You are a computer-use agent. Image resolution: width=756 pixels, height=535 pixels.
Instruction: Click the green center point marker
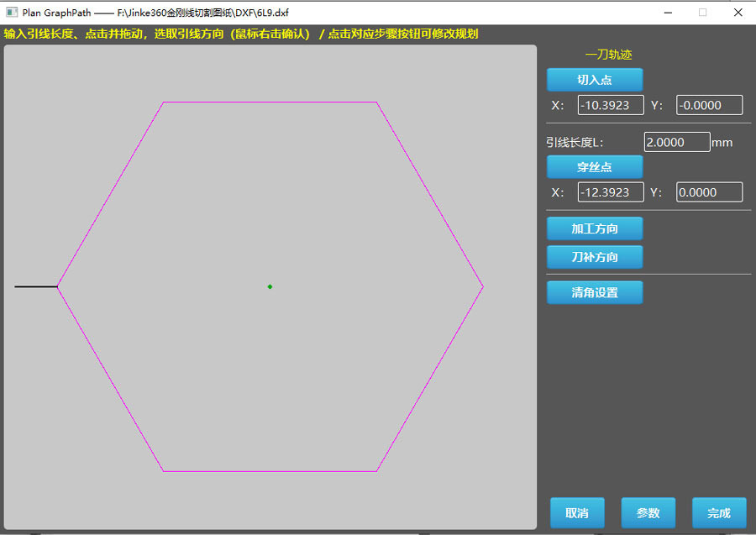(x=270, y=286)
